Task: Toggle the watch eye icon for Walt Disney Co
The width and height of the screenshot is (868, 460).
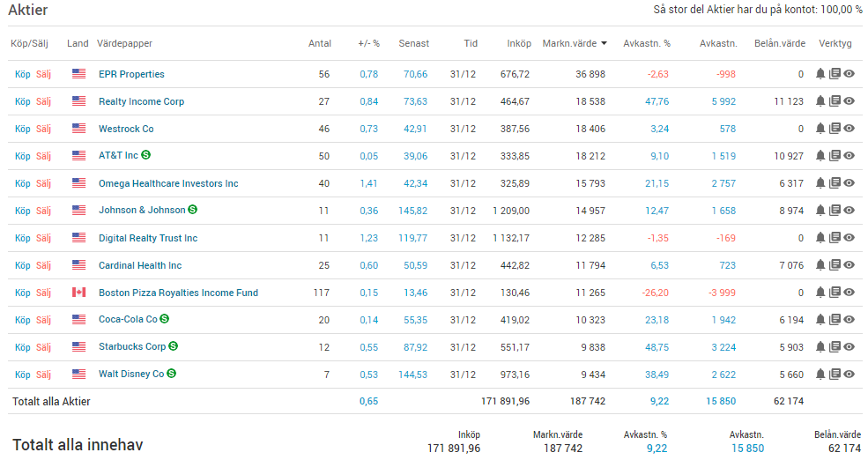Action: coord(849,375)
